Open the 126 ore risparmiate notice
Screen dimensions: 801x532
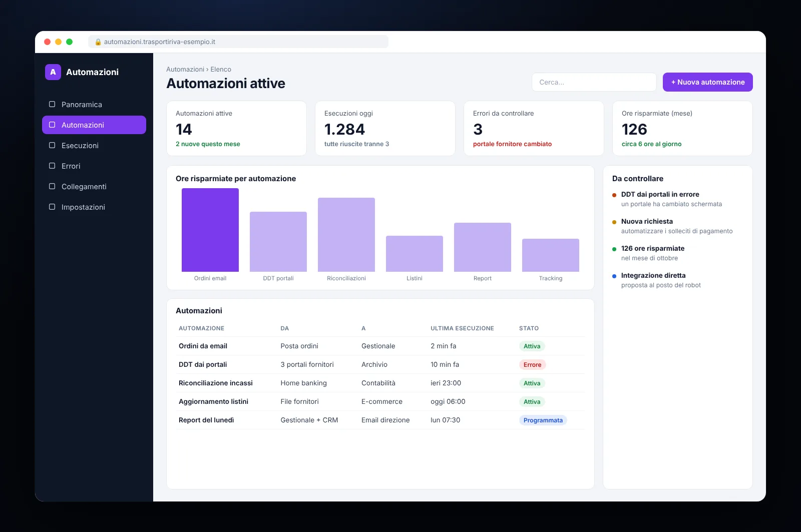coord(678,253)
